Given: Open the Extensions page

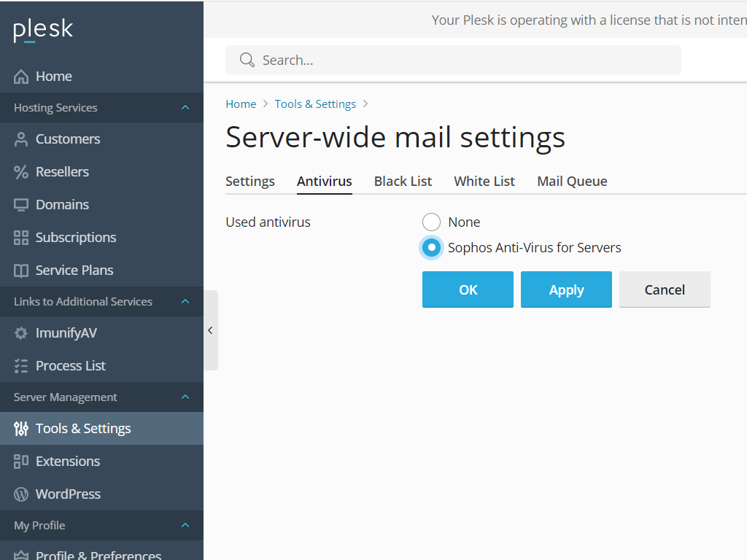Looking at the screenshot, I should [x=69, y=461].
